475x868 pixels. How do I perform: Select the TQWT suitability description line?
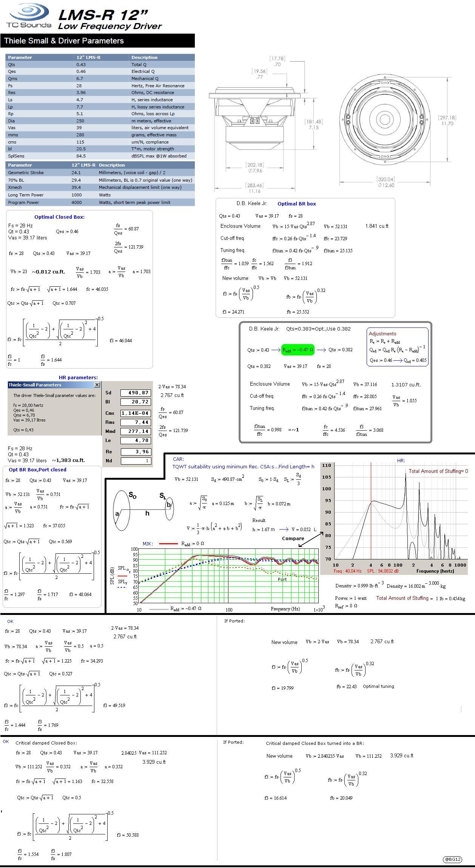[243, 466]
